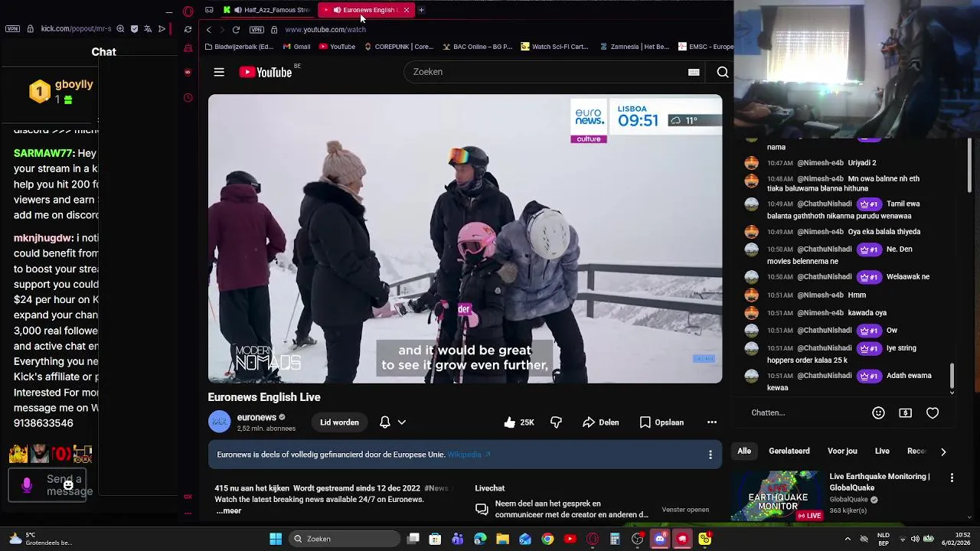Click the taskbar volume speaker icon

[x=915, y=539]
